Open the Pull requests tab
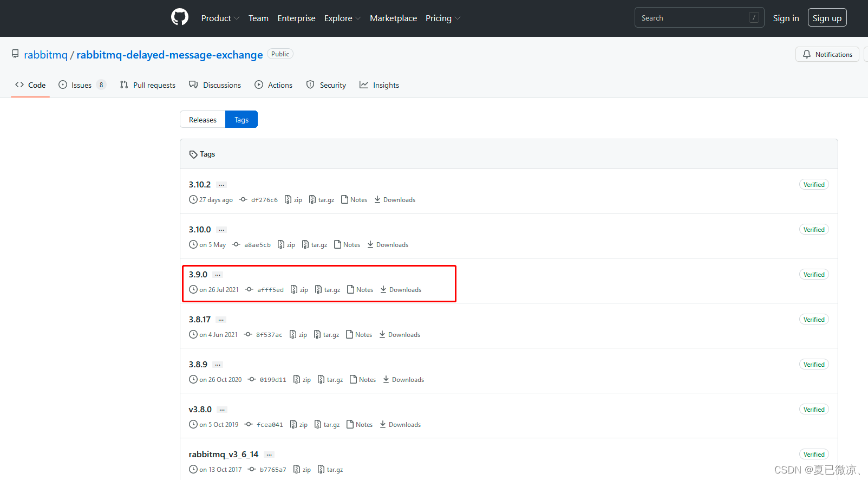The image size is (868, 480). click(x=148, y=85)
